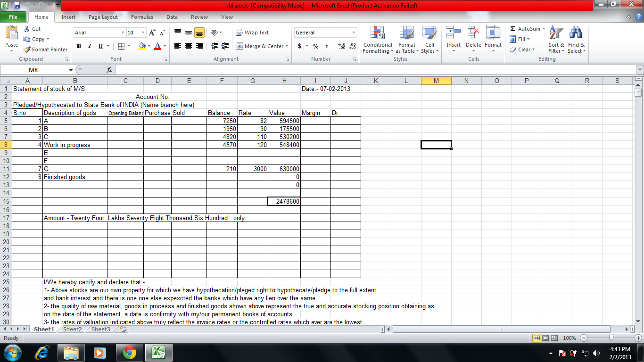Switch to Normal view in status bar
This screenshot has height=362, width=644.
click(x=537, y=338)
